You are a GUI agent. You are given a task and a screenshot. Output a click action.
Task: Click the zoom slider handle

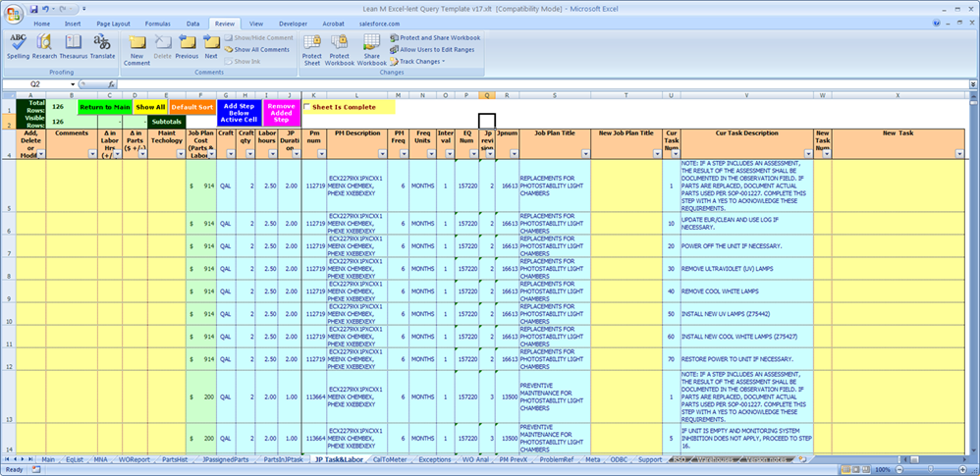tap(932, 469)
